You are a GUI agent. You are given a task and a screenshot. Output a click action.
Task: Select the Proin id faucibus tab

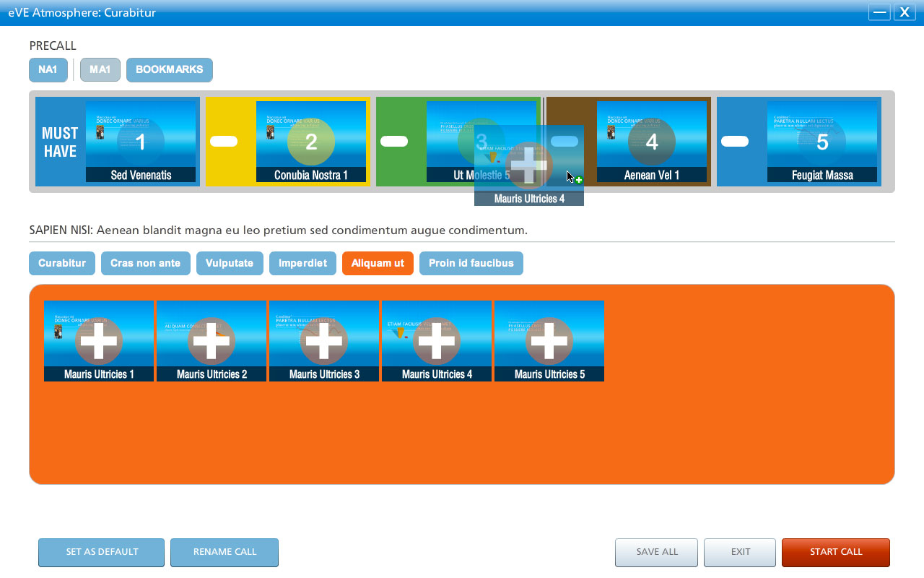point(471,263)
